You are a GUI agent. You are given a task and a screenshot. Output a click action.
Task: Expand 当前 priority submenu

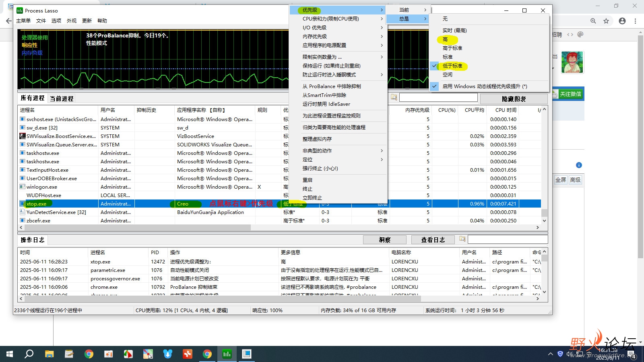click(408, 10)
